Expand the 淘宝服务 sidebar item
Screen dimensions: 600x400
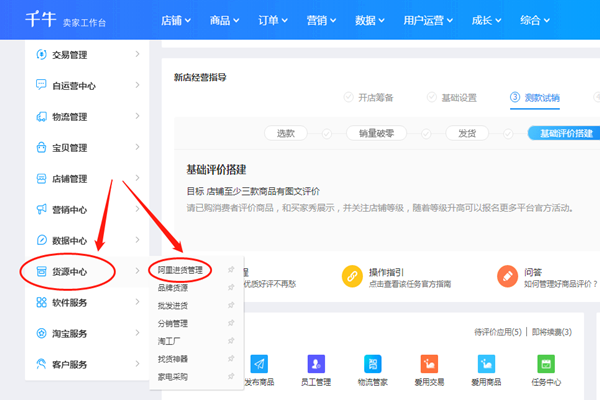coord(87,333)
